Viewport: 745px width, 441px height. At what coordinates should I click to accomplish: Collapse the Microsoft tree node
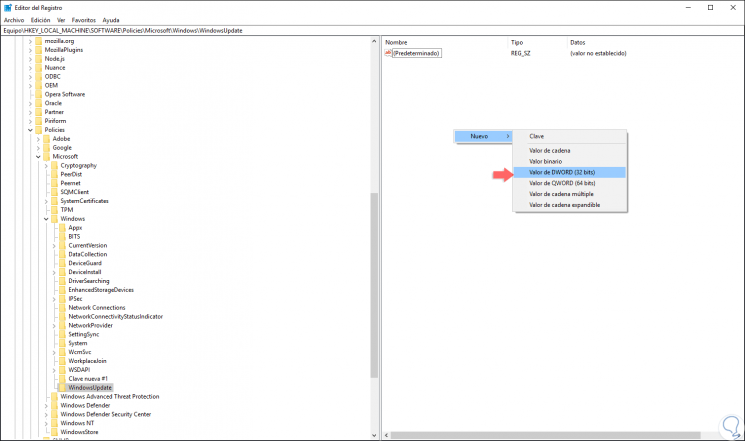pos(38,156)
